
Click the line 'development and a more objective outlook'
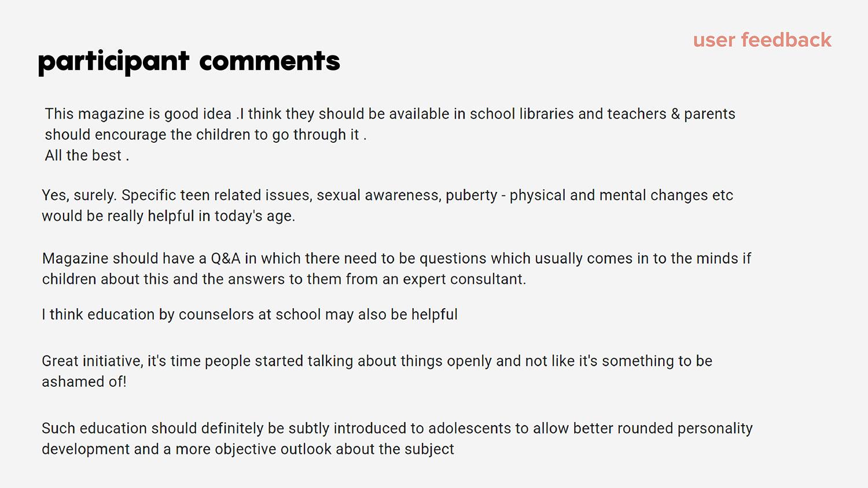tap(248, 449)
